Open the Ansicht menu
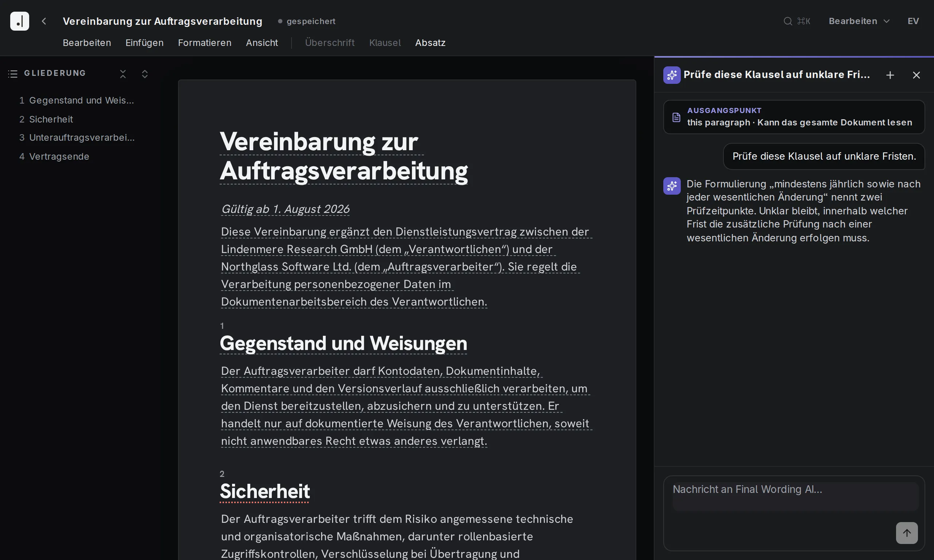934x560 pixels. tap(262, 43)
